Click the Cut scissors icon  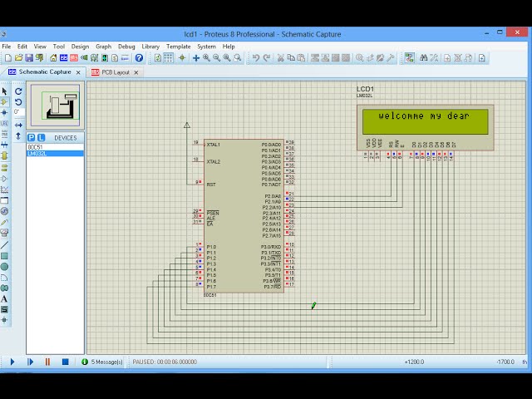pos(281,58)
